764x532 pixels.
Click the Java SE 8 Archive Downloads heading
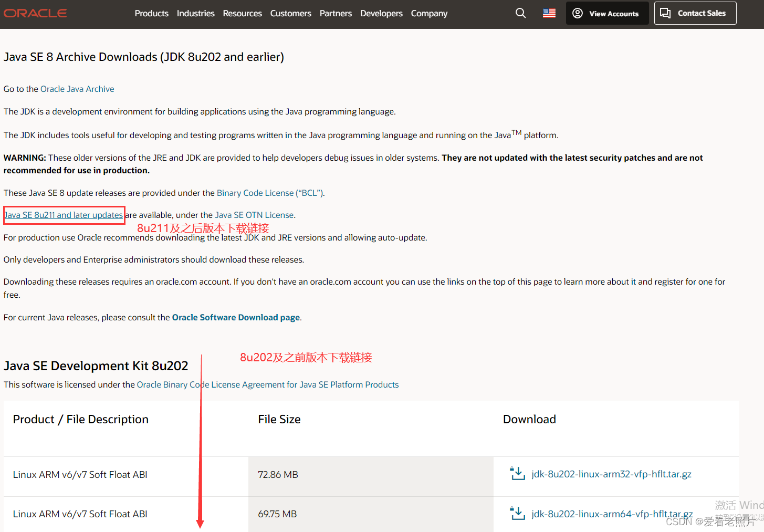144,57
